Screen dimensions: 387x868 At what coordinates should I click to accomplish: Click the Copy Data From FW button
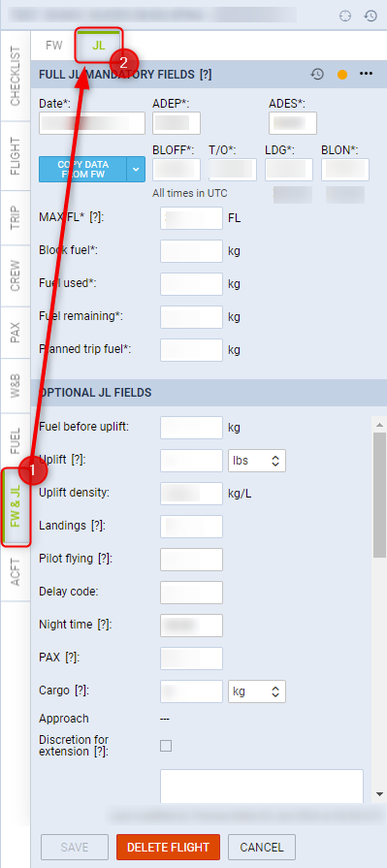tap(83, 170)
